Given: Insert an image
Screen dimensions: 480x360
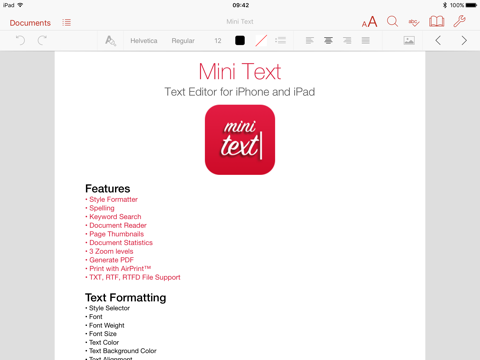Looking at the screenshot, I should [x=409, y=40].
